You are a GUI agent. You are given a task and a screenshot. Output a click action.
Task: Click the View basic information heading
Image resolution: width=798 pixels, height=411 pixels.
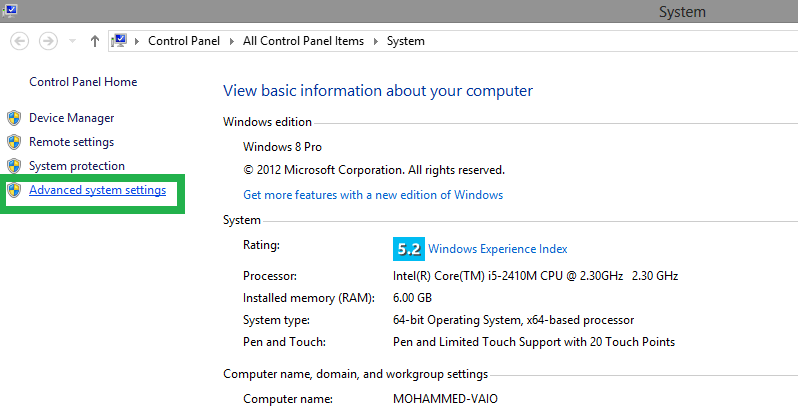tap(378, 91)
